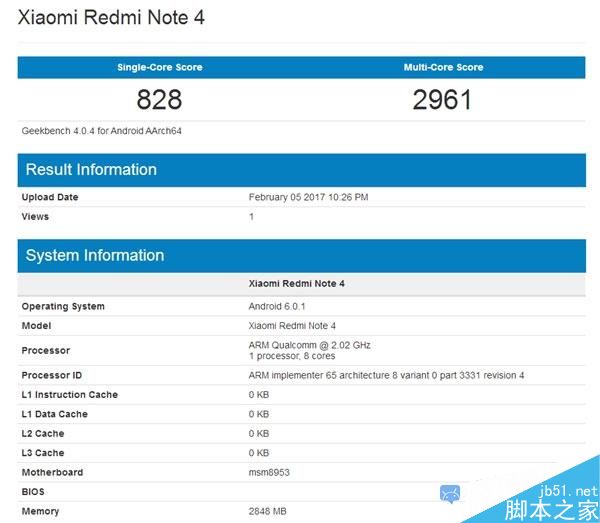Screen dimensions: 600x523
Task: Click the L2 Cache label
Action: click(43, 433)
